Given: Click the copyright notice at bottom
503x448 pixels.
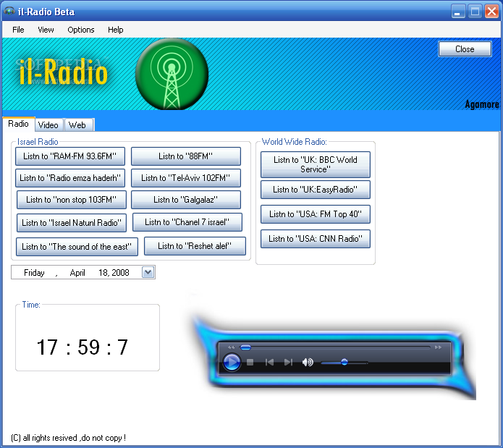Looking at the screenshot, I should pos(68,438).
